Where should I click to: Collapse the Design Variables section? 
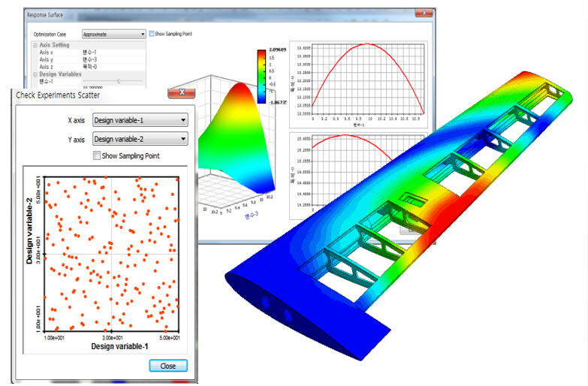pyautogui.click(x=35, y=74)
